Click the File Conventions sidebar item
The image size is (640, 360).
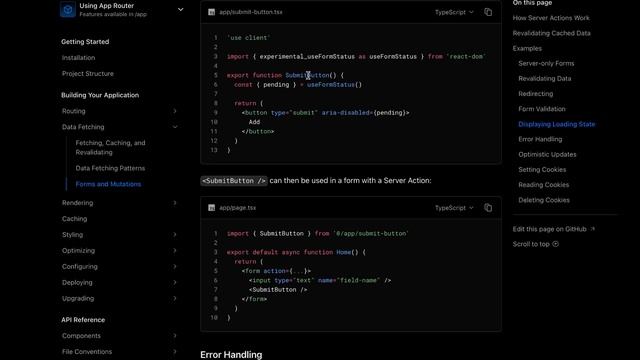click(x=87, y=351)
